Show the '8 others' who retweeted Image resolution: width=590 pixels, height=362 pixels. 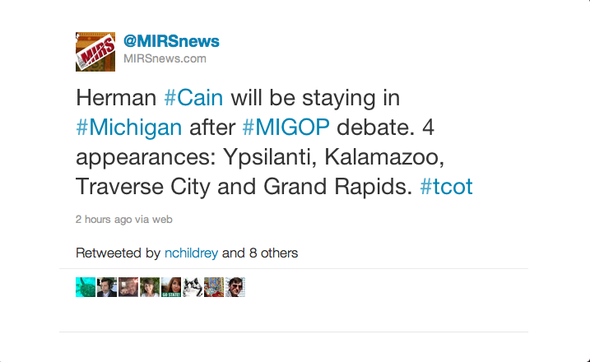tap(274, 253)
